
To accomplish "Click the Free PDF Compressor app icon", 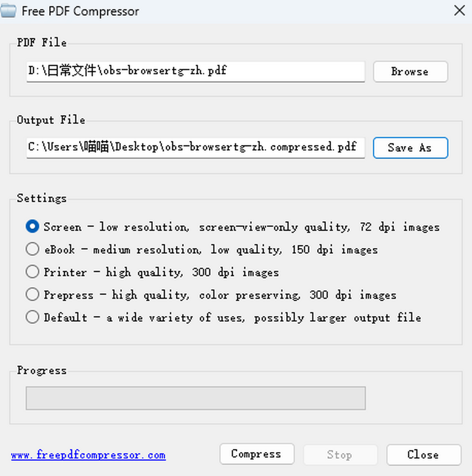I will (8, 11).
